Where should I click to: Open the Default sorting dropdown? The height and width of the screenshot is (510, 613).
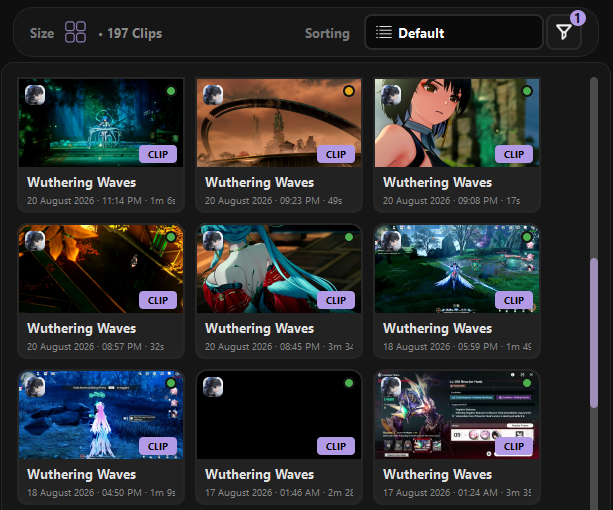click(x=453, y=32)
